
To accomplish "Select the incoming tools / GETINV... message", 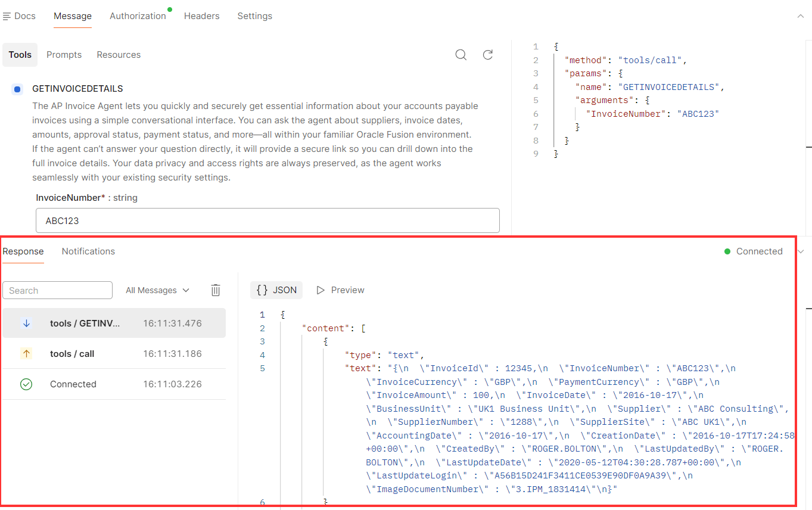I will click(113, 324).
